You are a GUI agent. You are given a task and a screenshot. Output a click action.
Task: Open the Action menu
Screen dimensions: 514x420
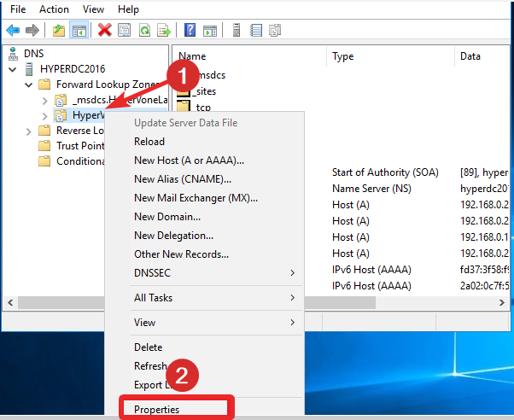[x=54, y=9]
